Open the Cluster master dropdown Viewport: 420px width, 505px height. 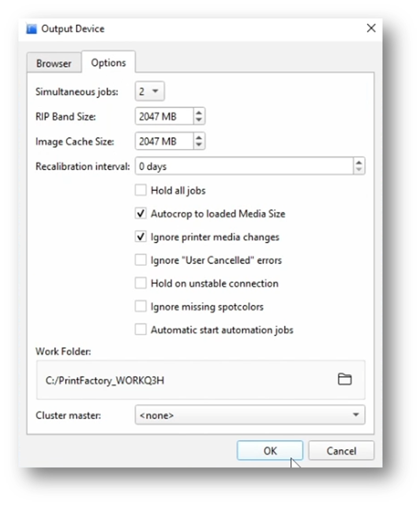[x=250, y=415]
